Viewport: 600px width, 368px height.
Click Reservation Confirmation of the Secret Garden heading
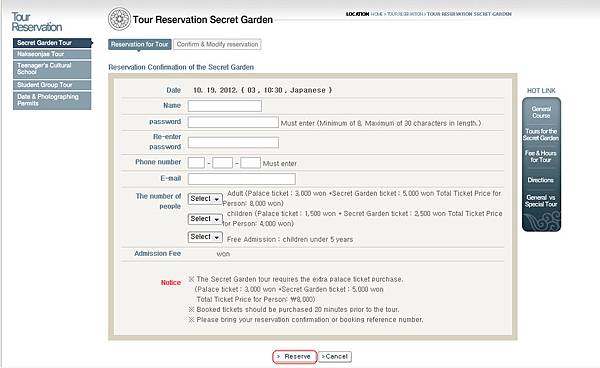point(181,67)
